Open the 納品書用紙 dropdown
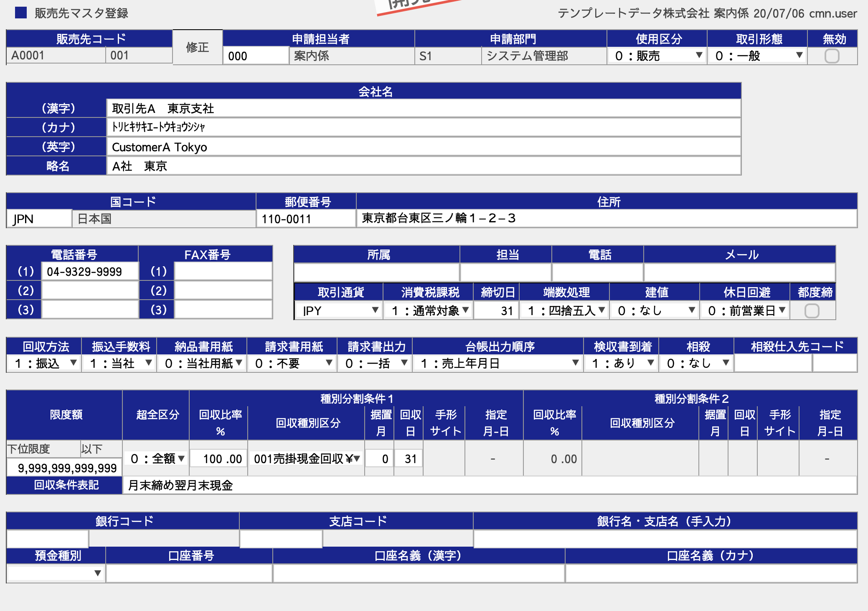Viewport: 868px width, 611px height. click(202, 363)
